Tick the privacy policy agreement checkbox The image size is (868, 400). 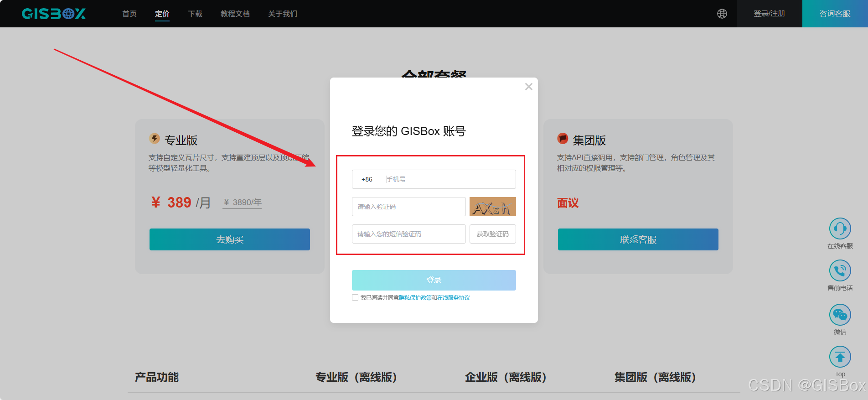tap(355, 297)
